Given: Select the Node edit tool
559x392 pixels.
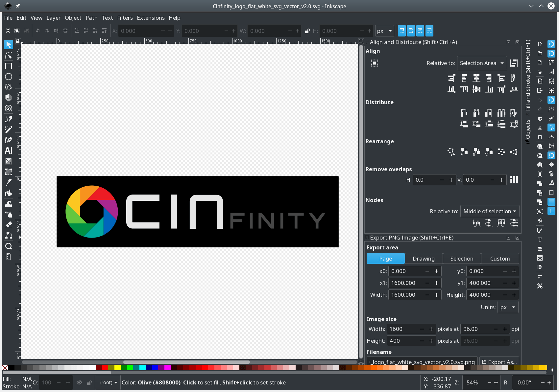Looking at the screenshot, I should (x=9, y=56).
